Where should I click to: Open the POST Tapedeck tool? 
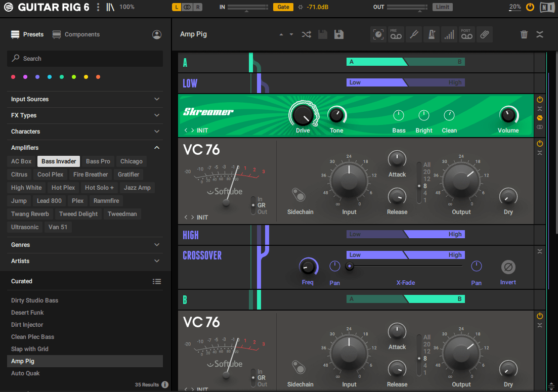[467, 34]
